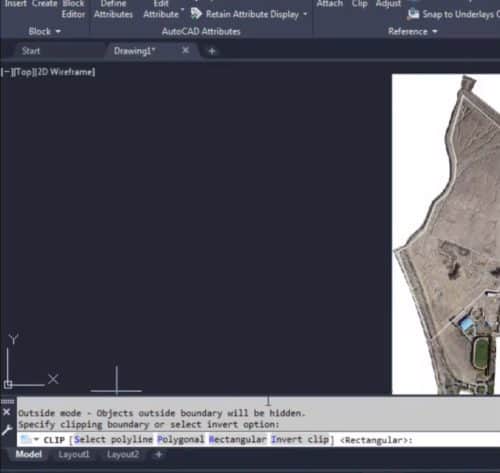
Task: Click the command line drag grip handle
Action: click(7, 401)
